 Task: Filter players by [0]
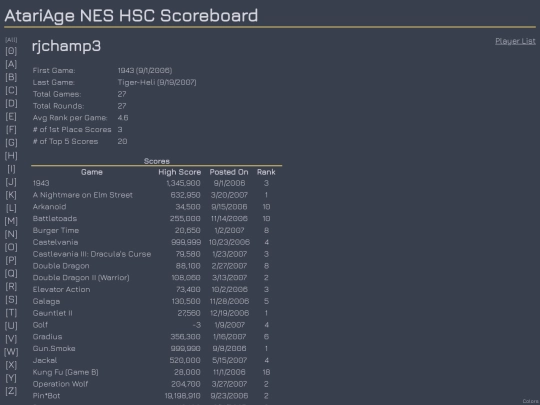11,51
